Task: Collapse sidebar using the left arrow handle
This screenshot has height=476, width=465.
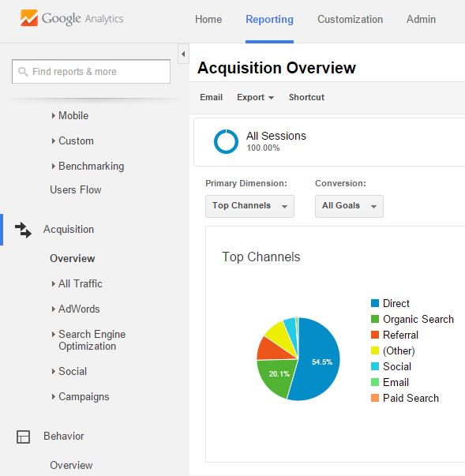Action: 183,54
